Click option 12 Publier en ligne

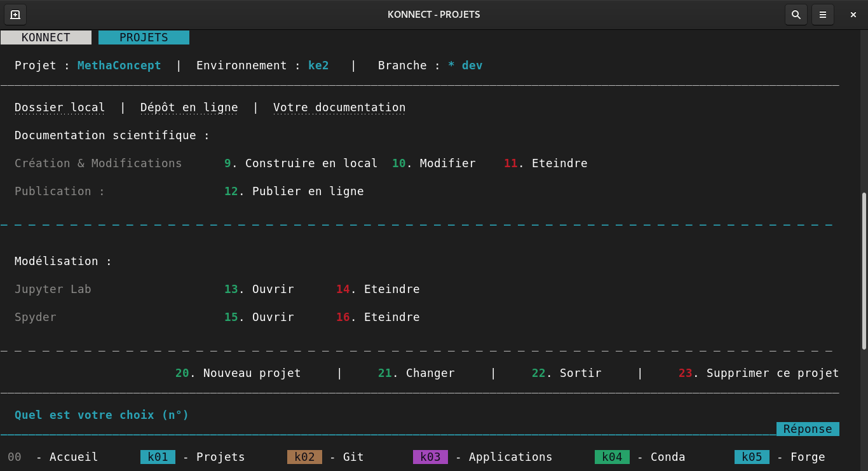(294, 191)
